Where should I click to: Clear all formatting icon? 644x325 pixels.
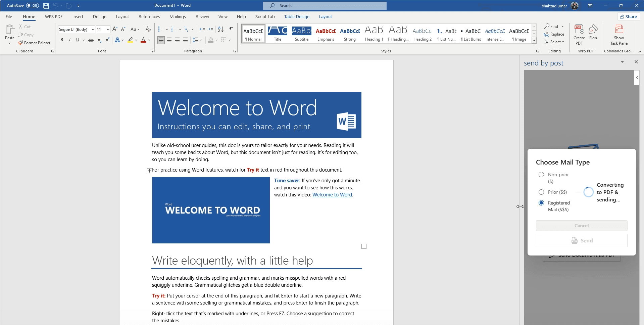[x=148, y=29]
